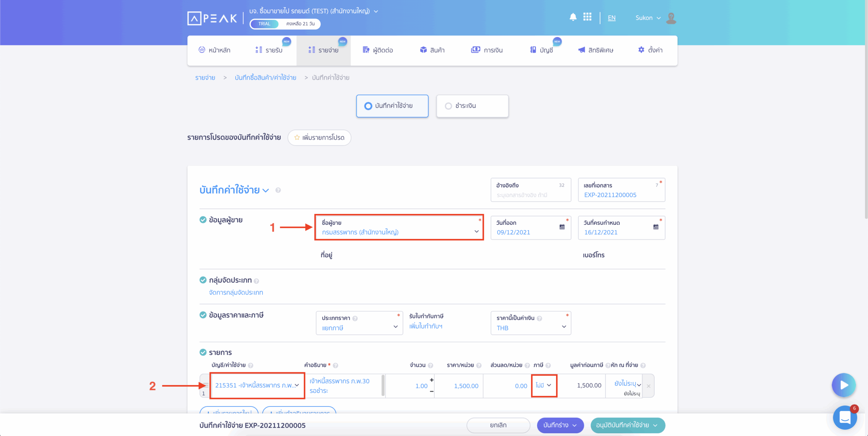
Task: Decrease quantity with minus sign
Action: (x=431, y=391)
